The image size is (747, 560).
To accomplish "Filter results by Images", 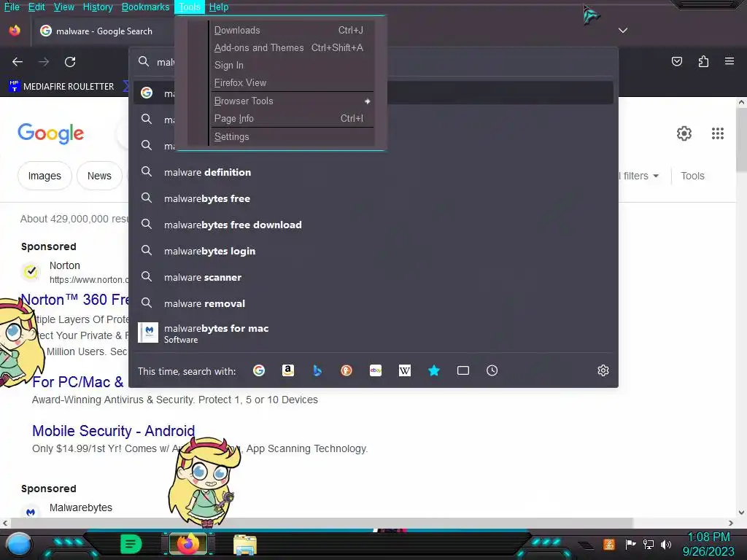I will [44, 176].
